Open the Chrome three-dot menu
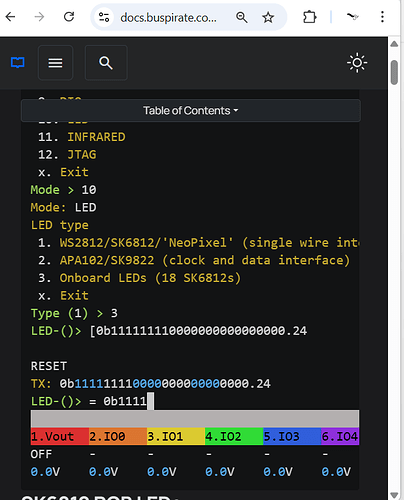 click(x=382, y=17)
